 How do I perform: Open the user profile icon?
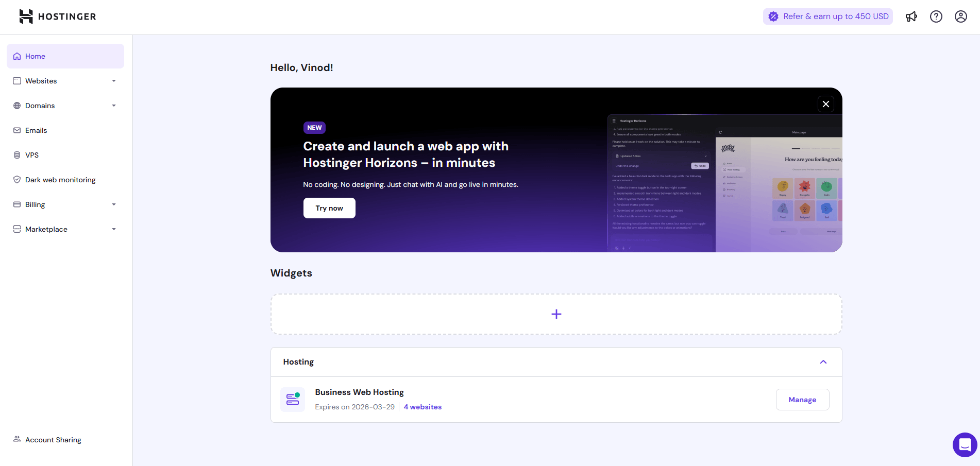pos(961,16)
